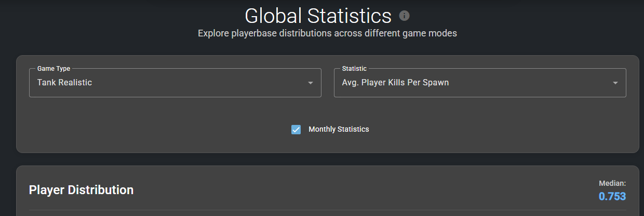Click the divider line under Player Distribution
This screenshot has width=644, height=216.
(327, 210)
